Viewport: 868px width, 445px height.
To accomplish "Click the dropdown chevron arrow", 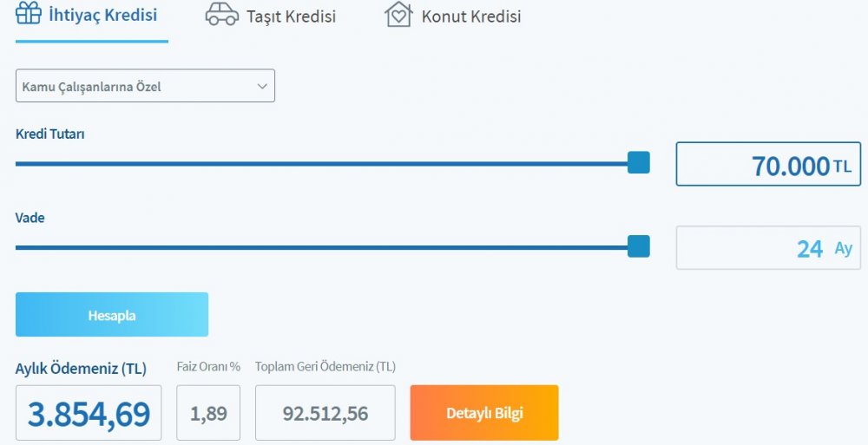I will (262, 87).
